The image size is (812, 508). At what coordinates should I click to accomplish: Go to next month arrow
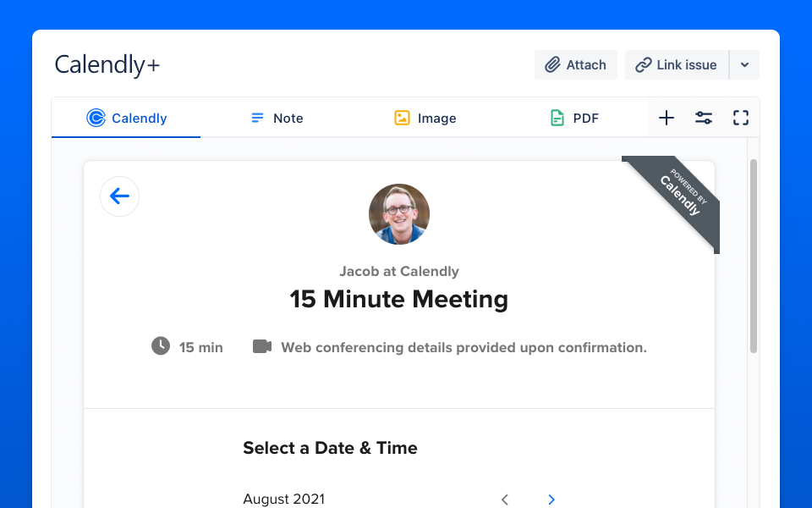click(551, 500)
